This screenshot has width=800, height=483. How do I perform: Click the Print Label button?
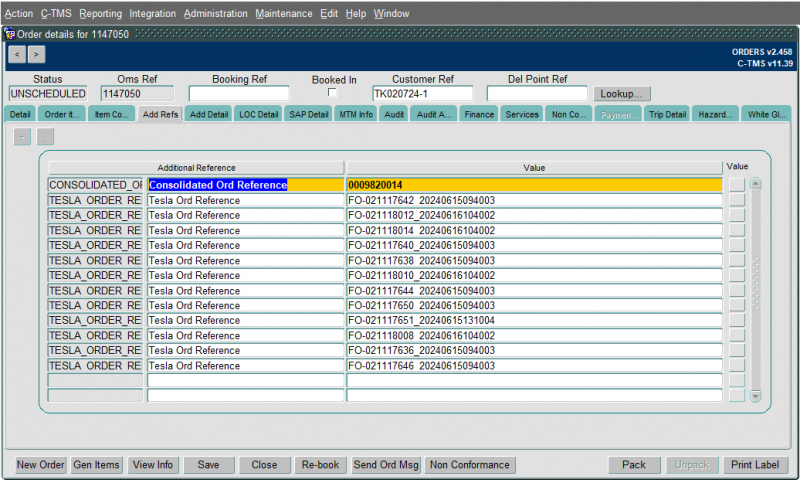point(755,465)
